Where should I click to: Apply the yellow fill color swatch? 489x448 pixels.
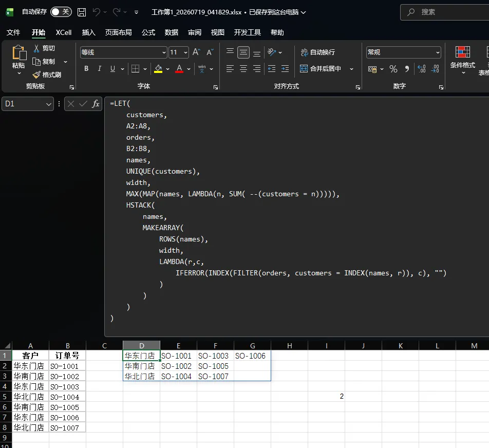(158, 69)
